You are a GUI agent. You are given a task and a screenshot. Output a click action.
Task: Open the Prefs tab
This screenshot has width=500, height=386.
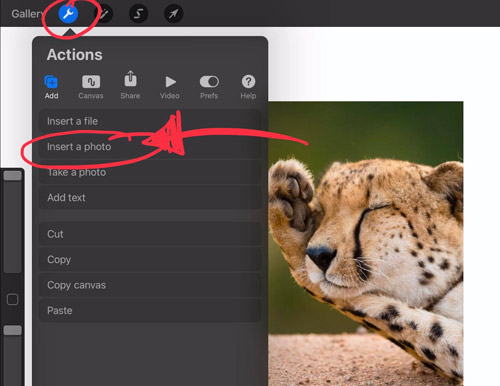pos(209,87)
